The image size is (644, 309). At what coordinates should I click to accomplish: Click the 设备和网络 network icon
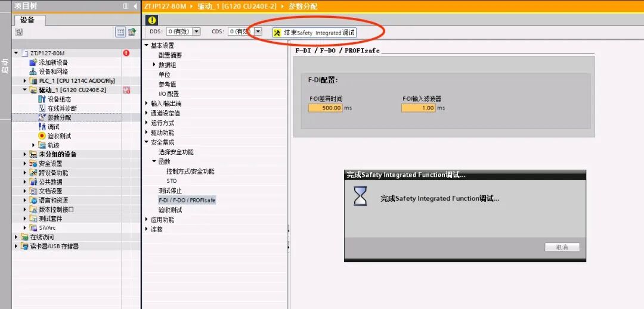(x=33, y=71)
